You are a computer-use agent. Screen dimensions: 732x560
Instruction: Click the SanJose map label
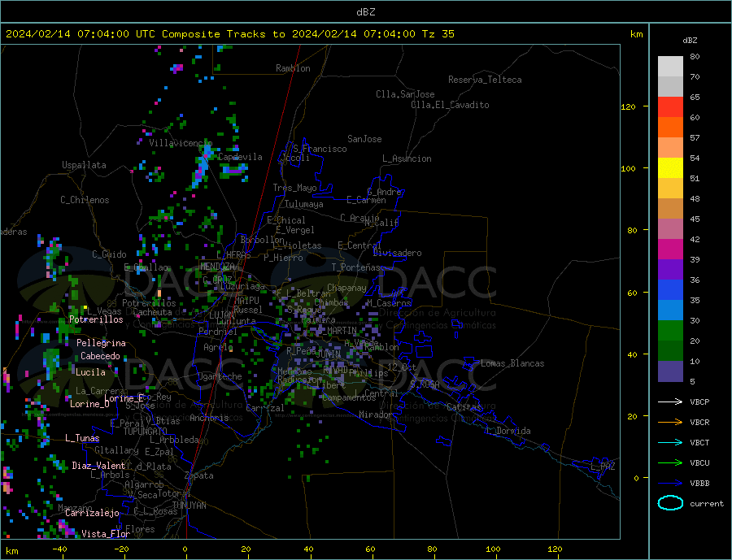pyautogui.click(x=364, y=139)
